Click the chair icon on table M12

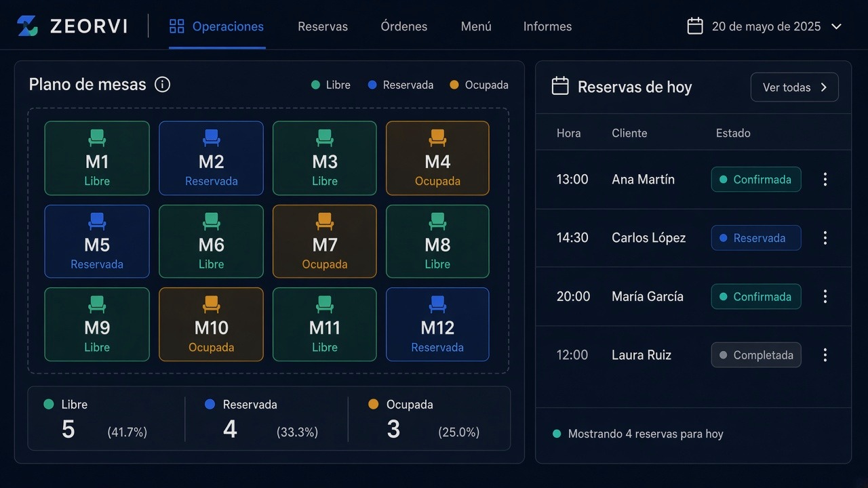pos(437,304)
